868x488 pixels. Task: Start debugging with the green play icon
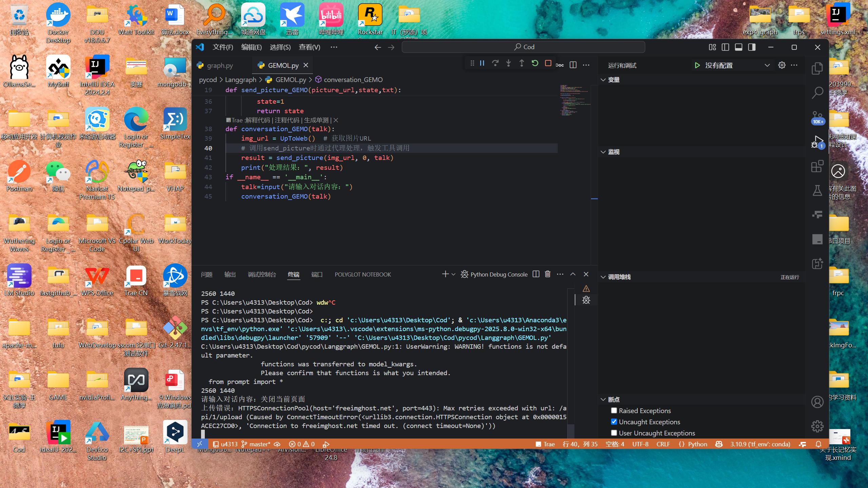coord(697,65)
